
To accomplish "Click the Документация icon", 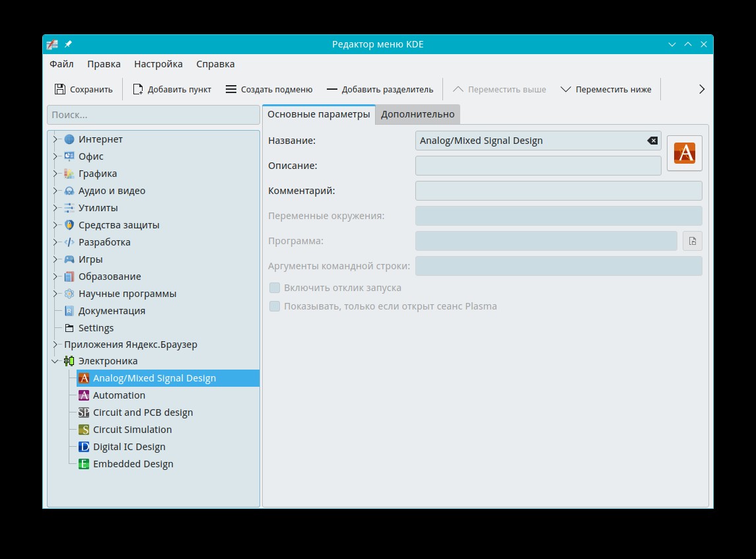I will click(69, 311).
